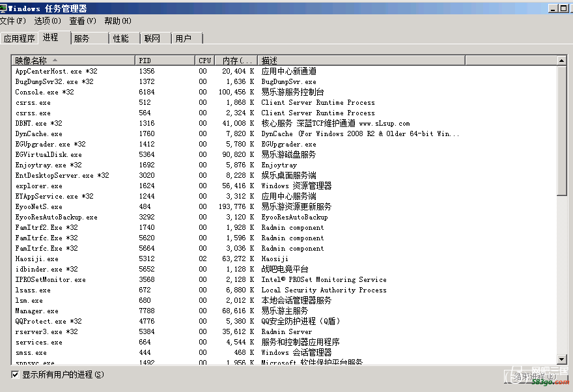Select EyooResAutoBackup.exe process

(285, 217)
